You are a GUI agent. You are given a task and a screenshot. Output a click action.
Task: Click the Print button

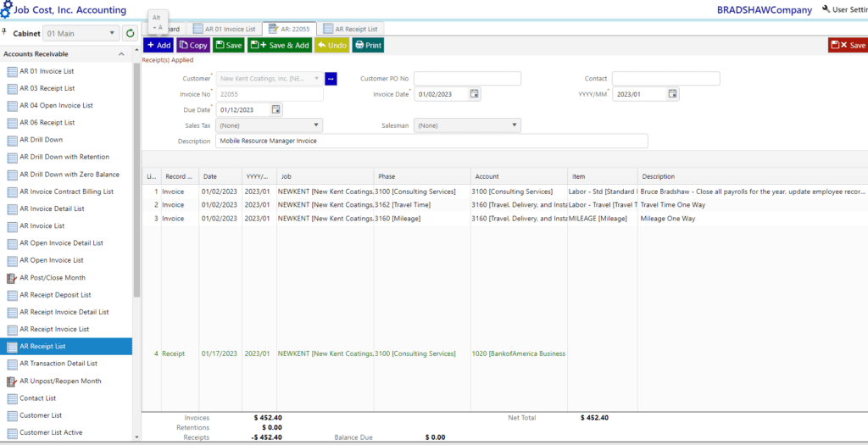click(368, 46)
